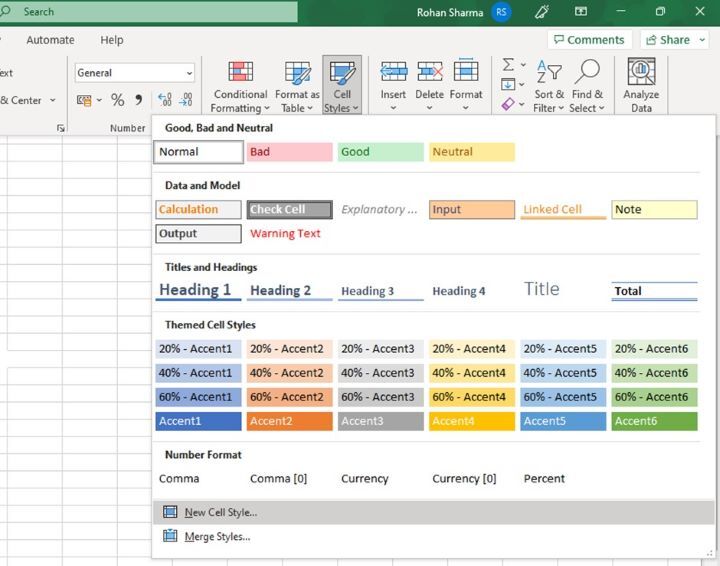This screenshot has width=720, height=566.
Task: Click the Delete cells icon
Action: pos(430,72)
